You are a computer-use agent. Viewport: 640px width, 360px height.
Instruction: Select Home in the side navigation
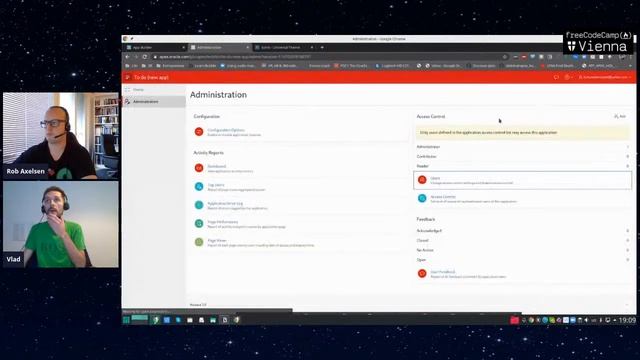(153, 89)
